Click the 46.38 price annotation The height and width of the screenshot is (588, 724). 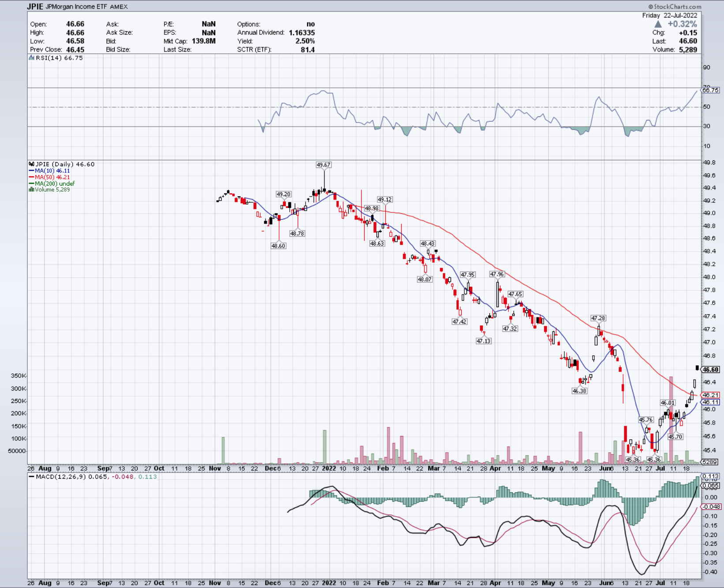pyautogui.click(x=579, y=391)
